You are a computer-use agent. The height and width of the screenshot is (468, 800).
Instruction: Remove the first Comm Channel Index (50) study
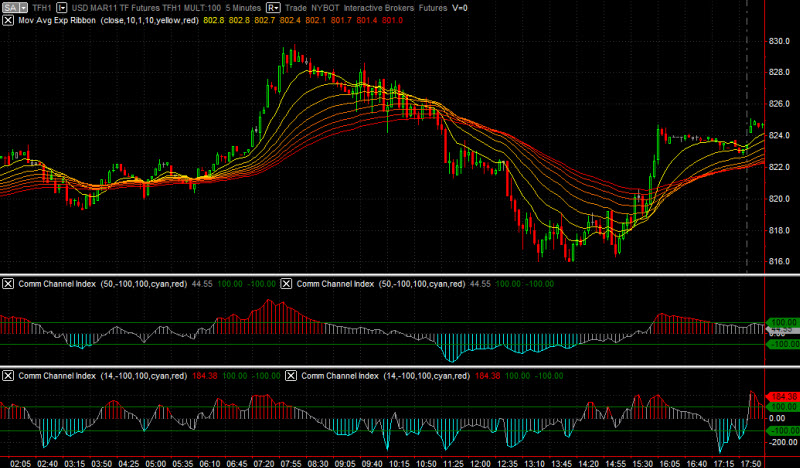9,284
